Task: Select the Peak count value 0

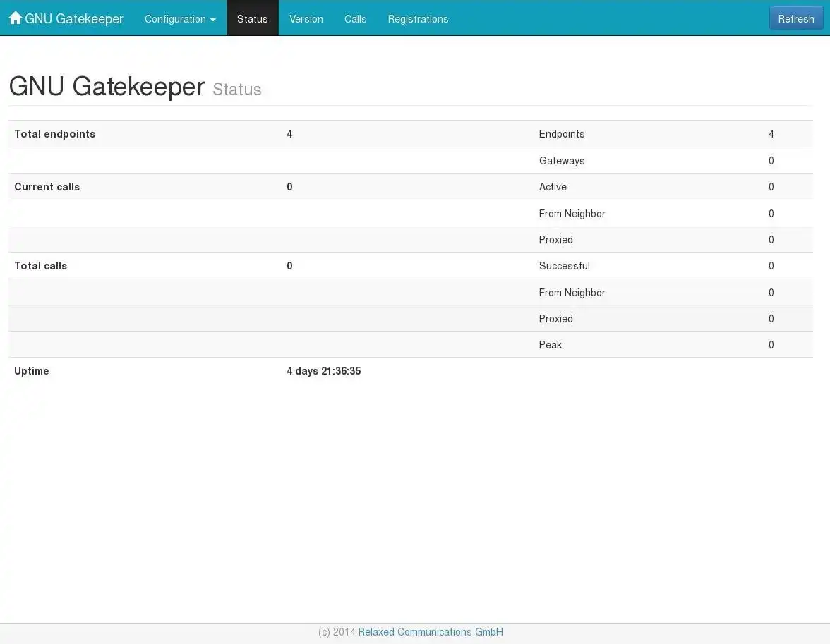Action: 771,345
